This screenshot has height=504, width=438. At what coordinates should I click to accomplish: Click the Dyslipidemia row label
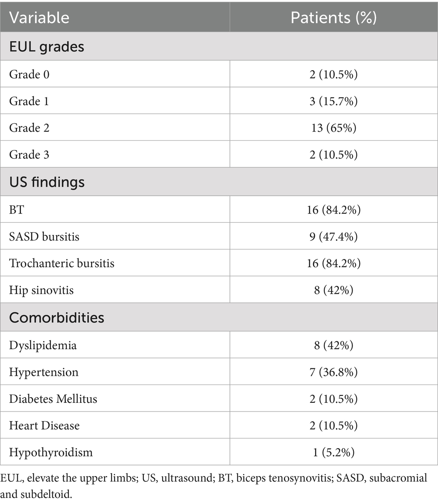click(43, 345)
